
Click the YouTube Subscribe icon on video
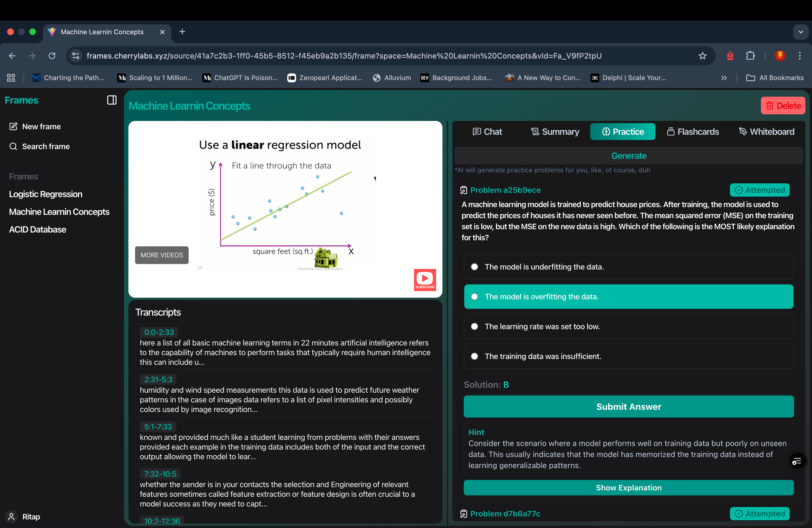click(425, 280)
